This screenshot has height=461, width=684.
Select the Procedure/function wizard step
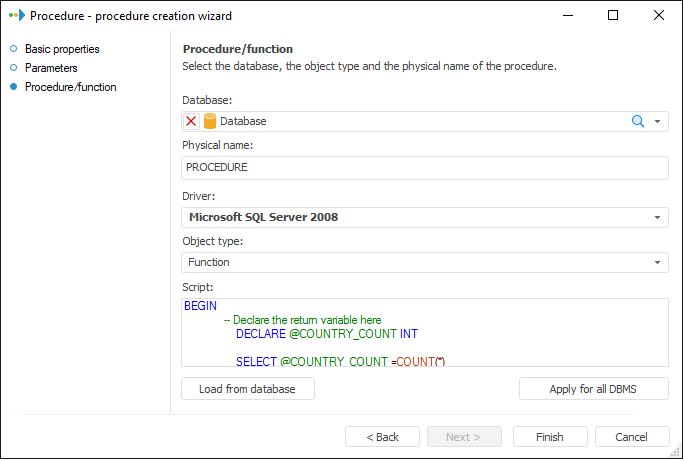[70, 87]
